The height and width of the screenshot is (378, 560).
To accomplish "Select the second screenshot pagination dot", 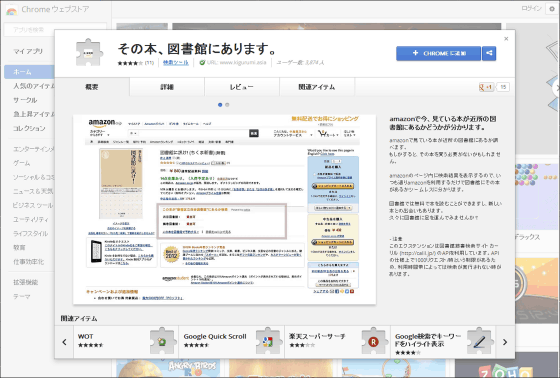I will point(227,105).
